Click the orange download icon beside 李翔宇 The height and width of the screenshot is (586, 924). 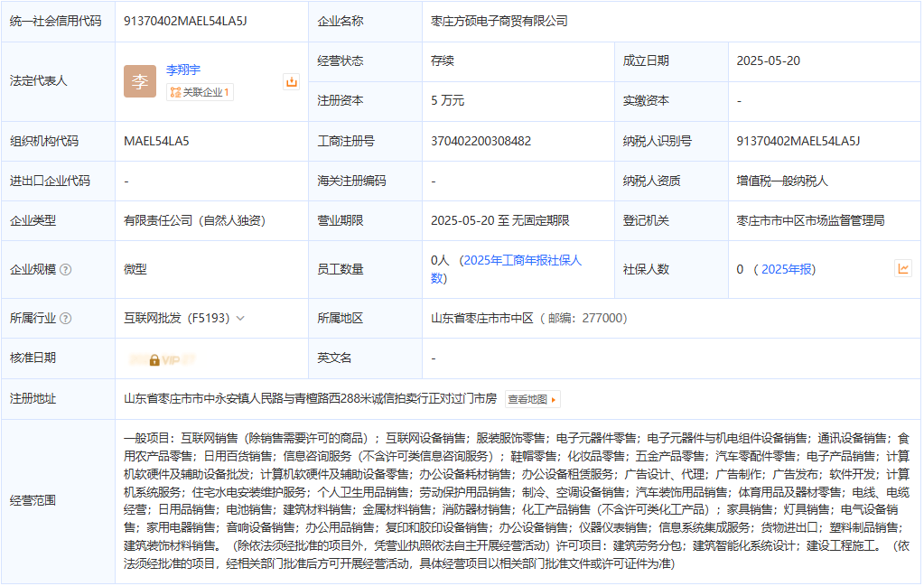click(x=291, y=82)
